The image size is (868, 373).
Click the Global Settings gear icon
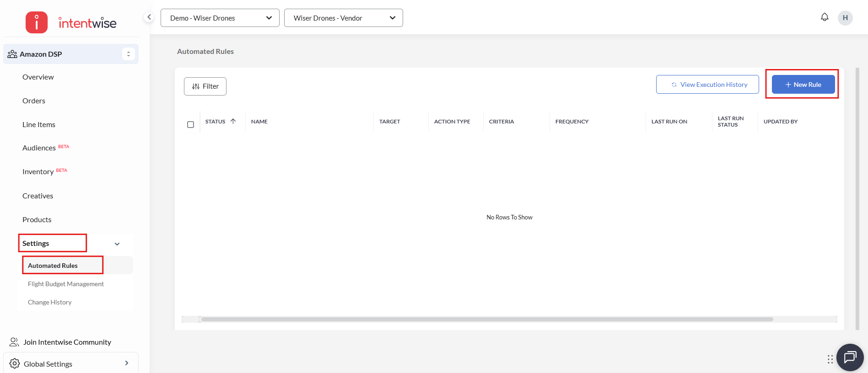click(x=15, y=363)
